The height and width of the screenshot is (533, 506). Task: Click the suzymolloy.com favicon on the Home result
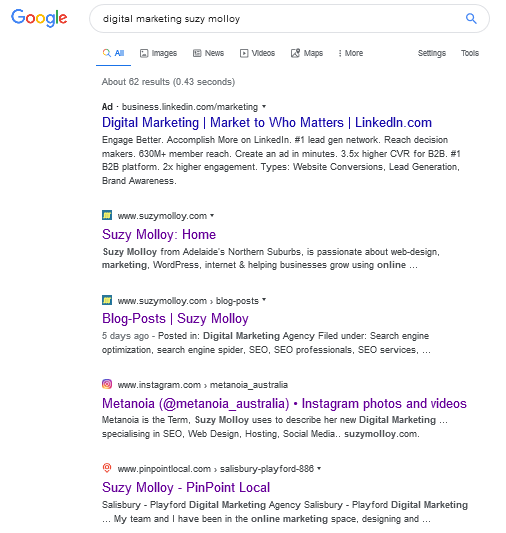(x=107, y=215)
